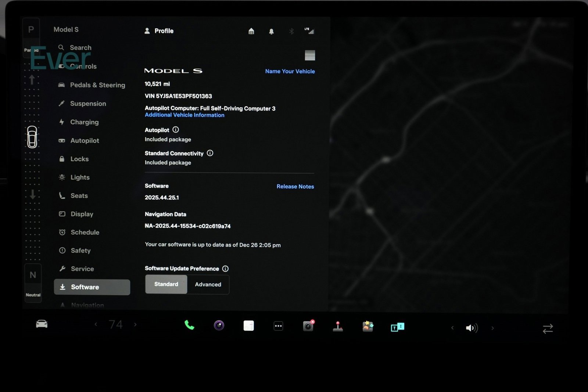The height and width of the screenshot is (392, 588).
Task: Tap the Search settings field
Action: tap(80, 48)
